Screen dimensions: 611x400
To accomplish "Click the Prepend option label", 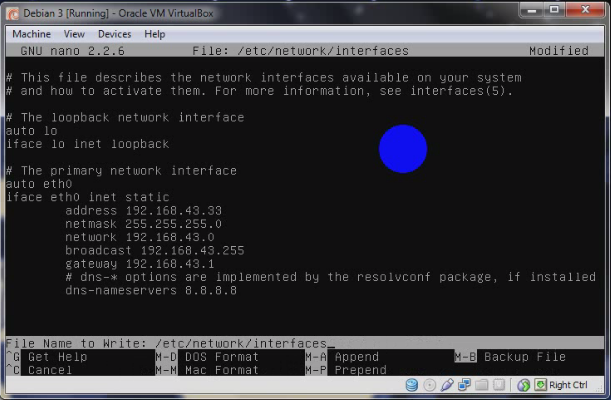I will (x=360, y=370).
